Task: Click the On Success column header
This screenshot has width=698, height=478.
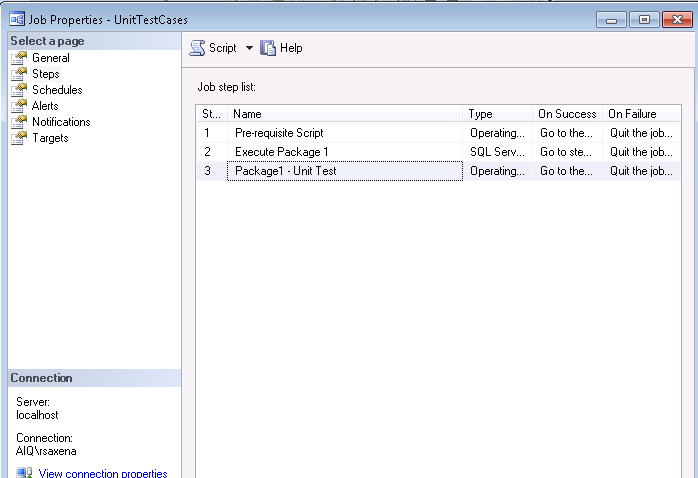Action: (x=568, y=114)
